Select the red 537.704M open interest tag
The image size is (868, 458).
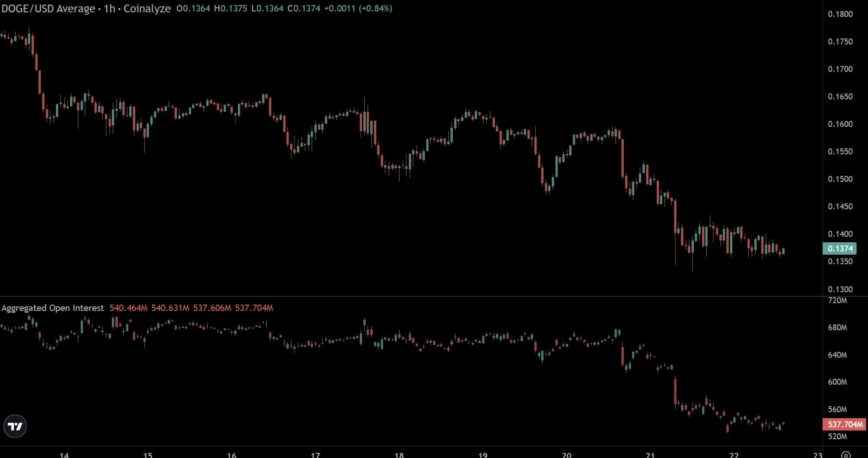click(845, 425)
